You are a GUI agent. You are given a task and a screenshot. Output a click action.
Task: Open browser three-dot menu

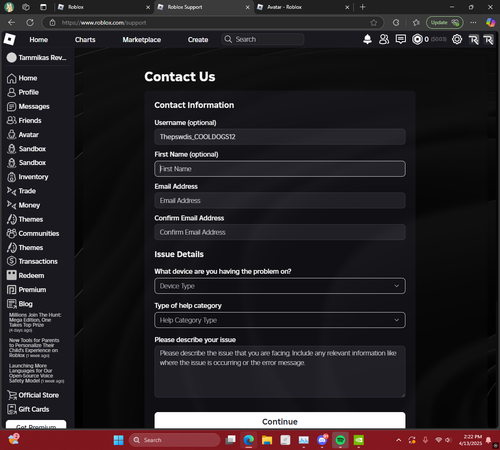(473, 23)
